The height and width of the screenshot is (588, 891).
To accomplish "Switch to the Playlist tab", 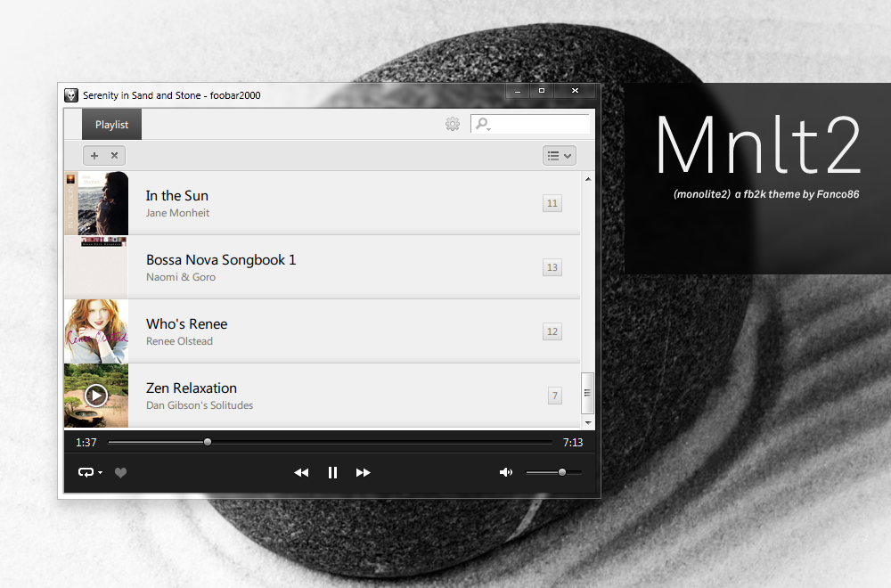I will point(111,125).
